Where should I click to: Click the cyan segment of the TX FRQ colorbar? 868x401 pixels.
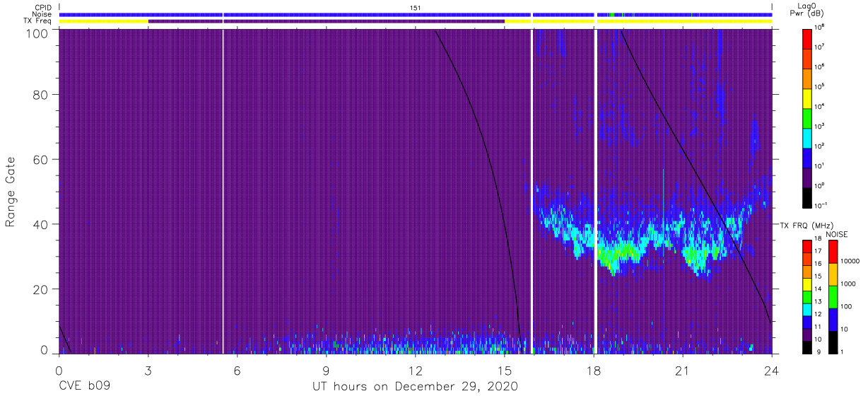pos(807,308)
